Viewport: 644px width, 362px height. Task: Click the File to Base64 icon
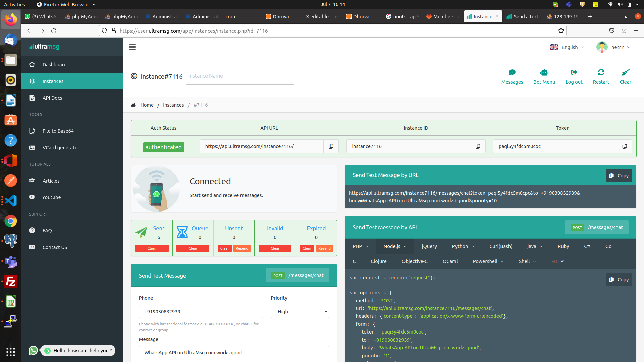point(32,131)
